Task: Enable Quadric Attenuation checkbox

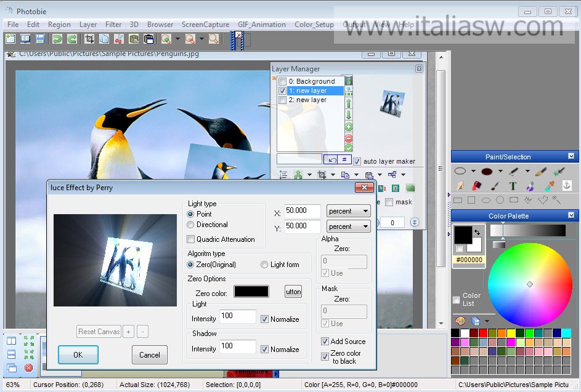Action: [191, 239]
